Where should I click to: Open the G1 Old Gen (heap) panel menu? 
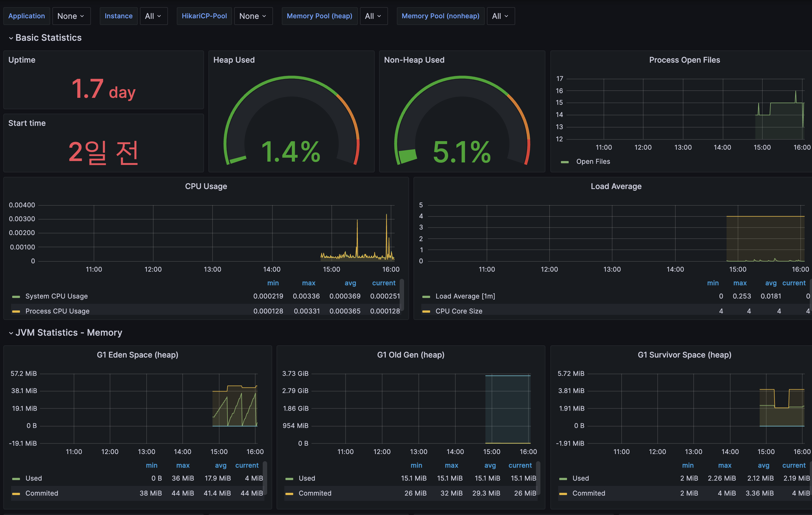coord(410,355)
